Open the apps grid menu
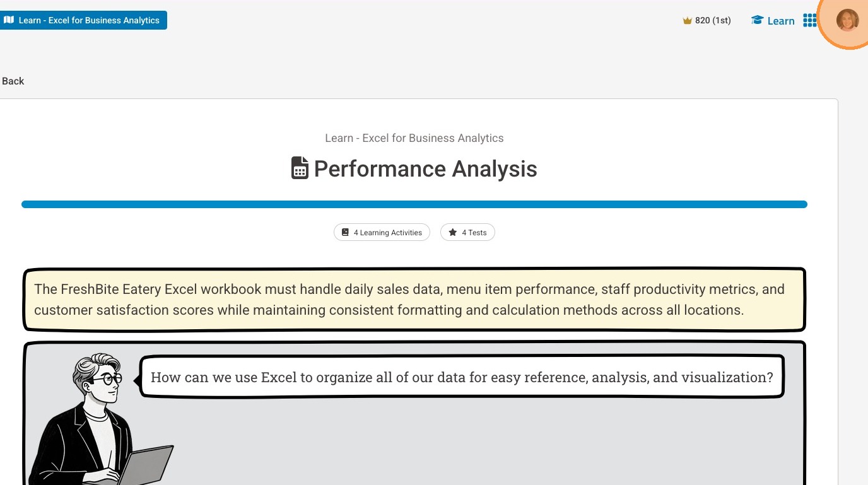The height and width of the screenshot is (485, 868). click(810, 21)
